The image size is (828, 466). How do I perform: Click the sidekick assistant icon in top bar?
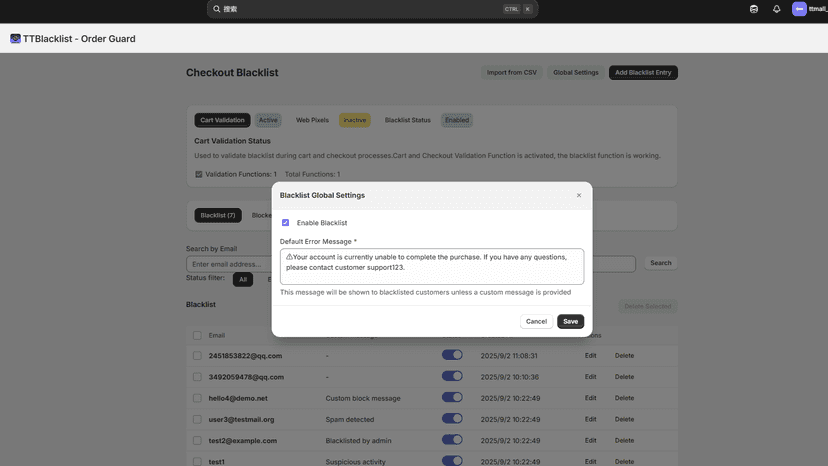754,9
